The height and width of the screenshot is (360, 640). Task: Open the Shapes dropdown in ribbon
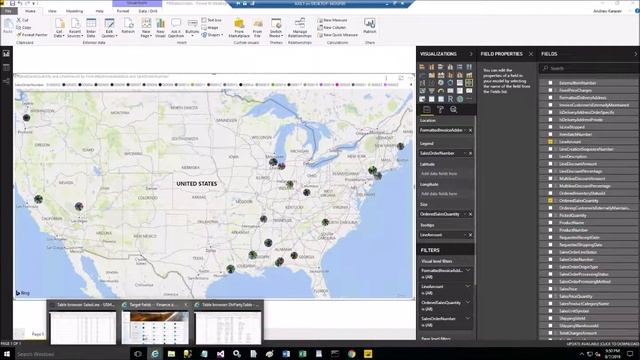pos(212,35)
